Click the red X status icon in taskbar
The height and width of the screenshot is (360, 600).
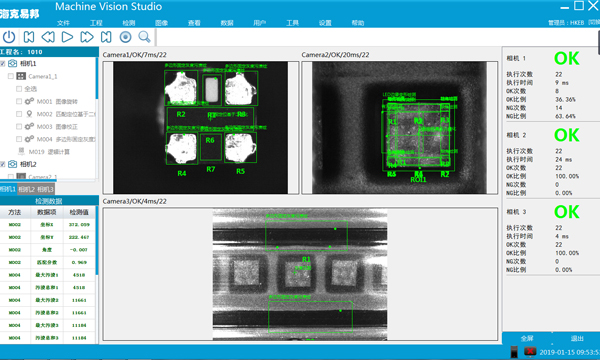530,351
